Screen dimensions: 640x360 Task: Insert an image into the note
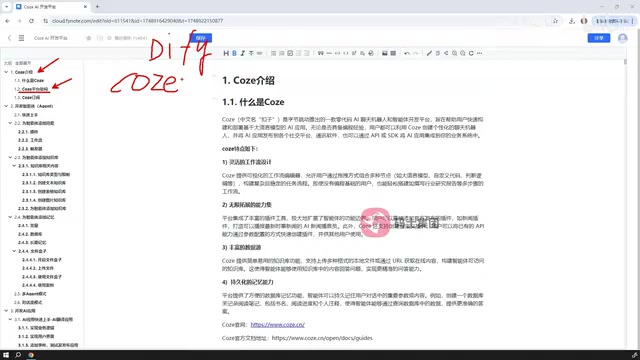click(384, 53)
